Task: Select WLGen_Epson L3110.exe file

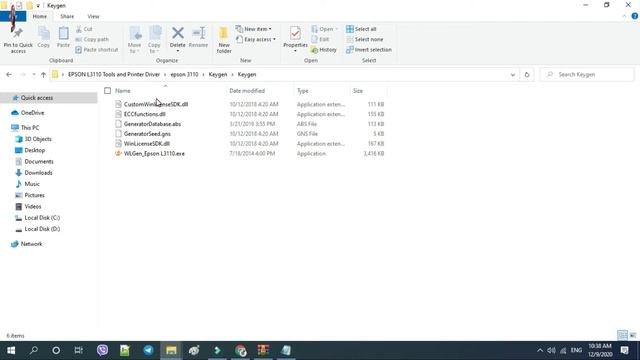Action: [x=154, y=153]
